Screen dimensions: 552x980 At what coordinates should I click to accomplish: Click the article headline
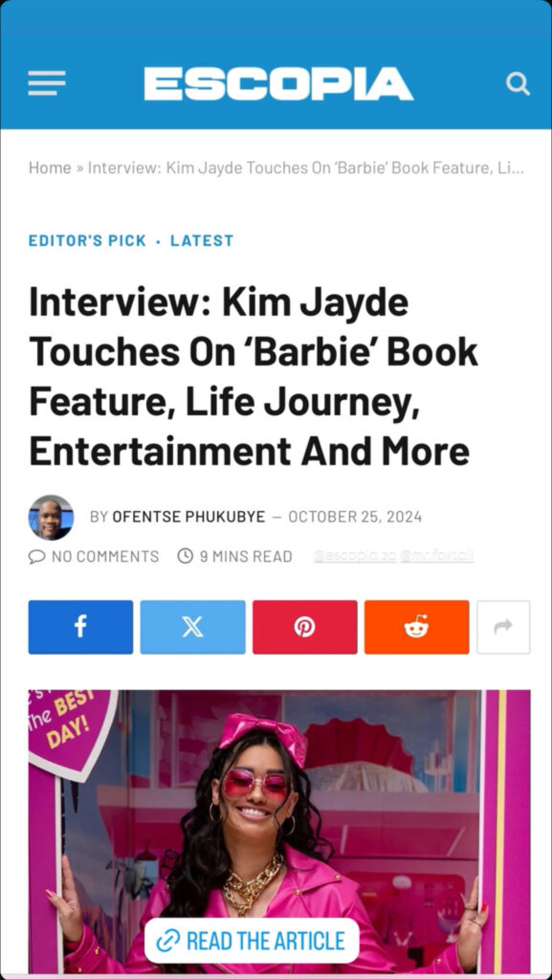tap(254, 376)
